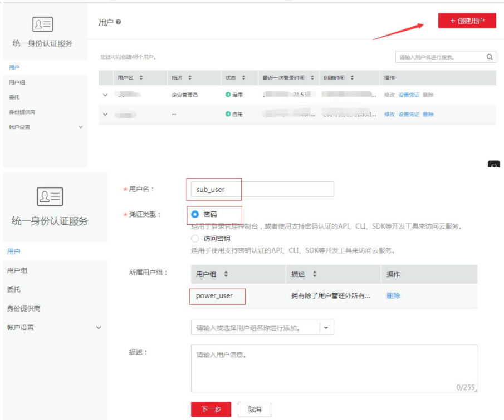Expand the second user row chevron
The height and width of the screenshot is (420, 504).
(x=105, y=114)
